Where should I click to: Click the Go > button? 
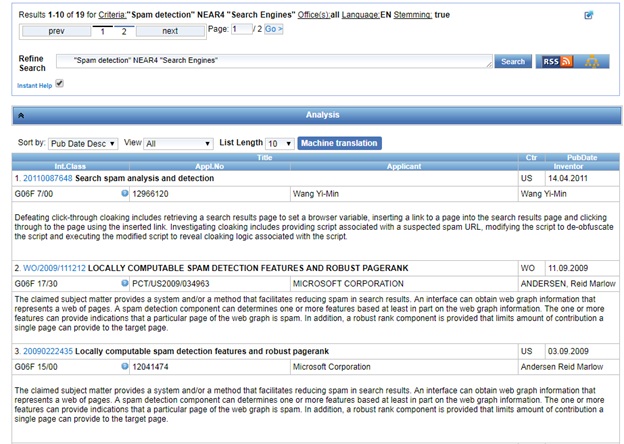click(x=273, y=29)
